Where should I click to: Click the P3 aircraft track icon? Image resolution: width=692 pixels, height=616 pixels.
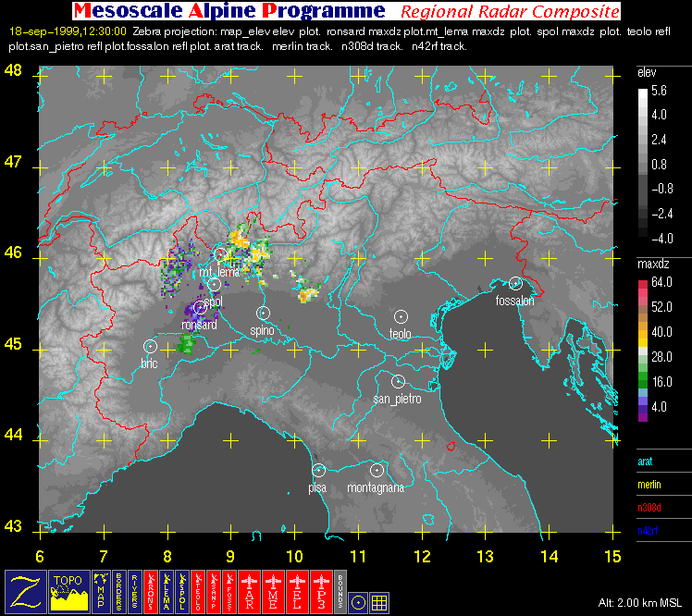tap(320, 590)
